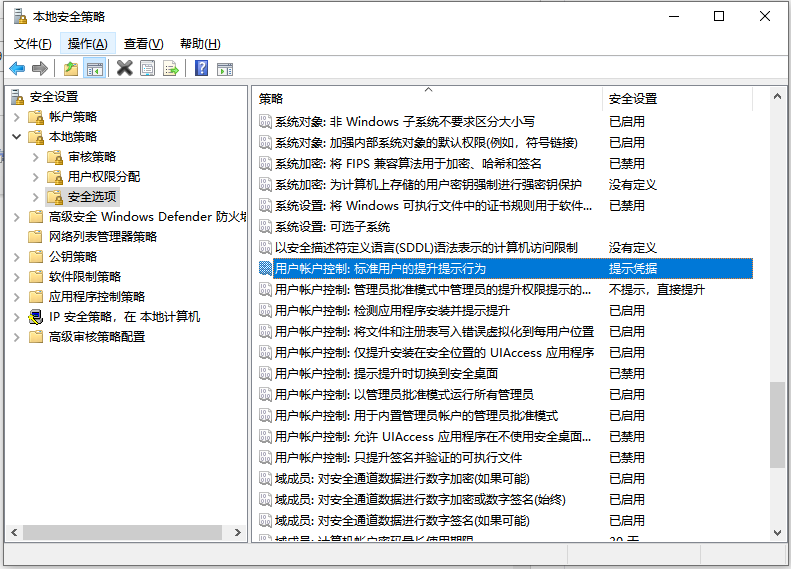Click the 公钥策略 folder icon
Viewport: 791px width, 569px height.
pos(36,257)
